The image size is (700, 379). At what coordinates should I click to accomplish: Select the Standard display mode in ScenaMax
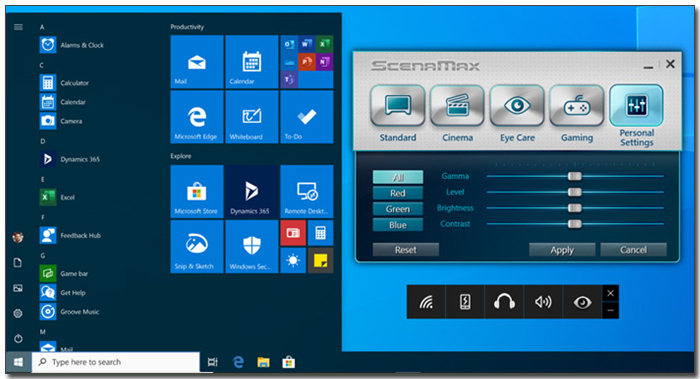(397, 105)
